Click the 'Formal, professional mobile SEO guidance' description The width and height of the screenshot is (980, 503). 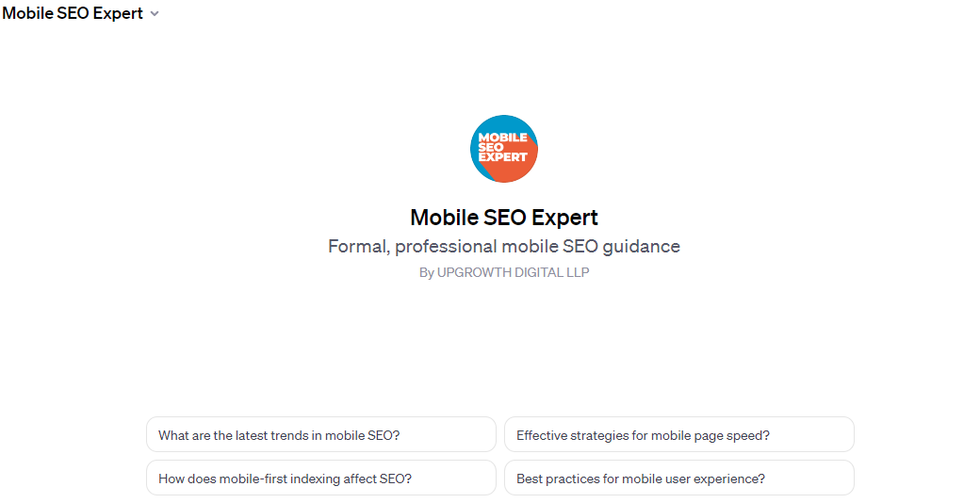tap(504, 246)
